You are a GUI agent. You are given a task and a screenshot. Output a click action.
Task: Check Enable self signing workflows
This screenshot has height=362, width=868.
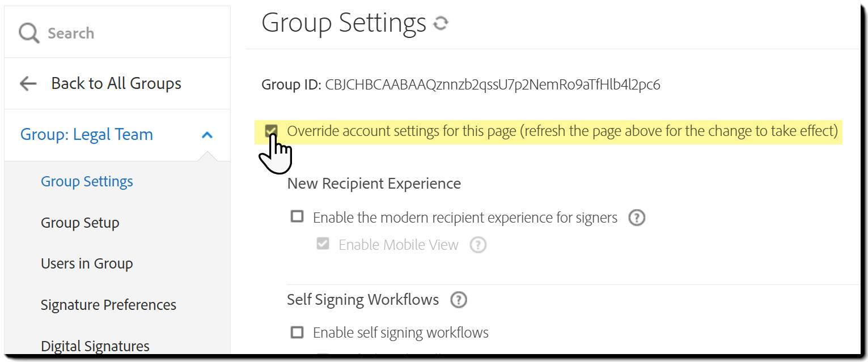(x=297, y=333)
